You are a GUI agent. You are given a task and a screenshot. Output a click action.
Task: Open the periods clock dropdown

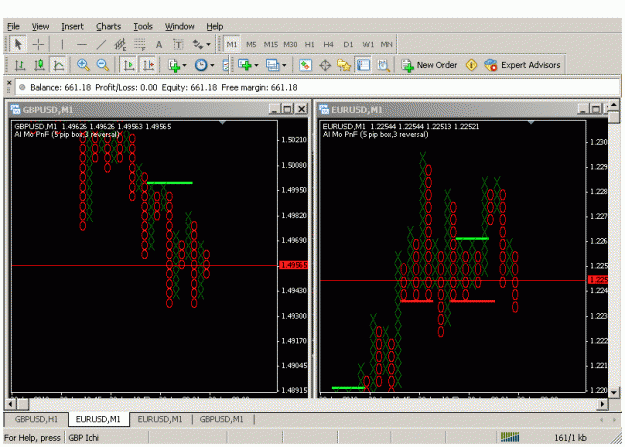pos(204,65)
